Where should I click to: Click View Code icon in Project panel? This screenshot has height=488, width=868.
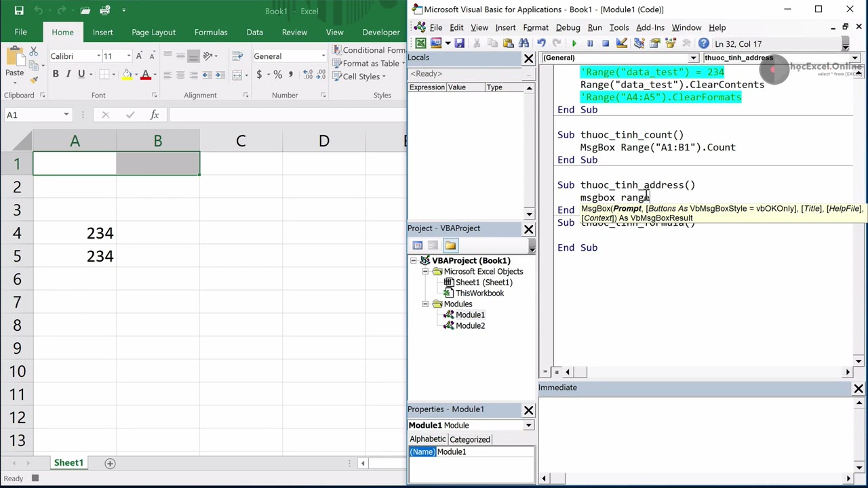coord(417,245)
